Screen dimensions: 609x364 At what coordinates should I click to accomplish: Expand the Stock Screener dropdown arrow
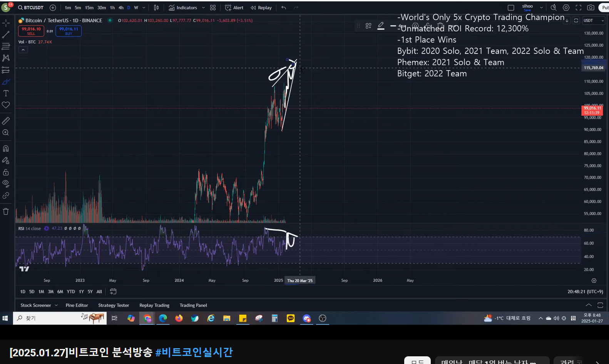(x=56, y=305)
